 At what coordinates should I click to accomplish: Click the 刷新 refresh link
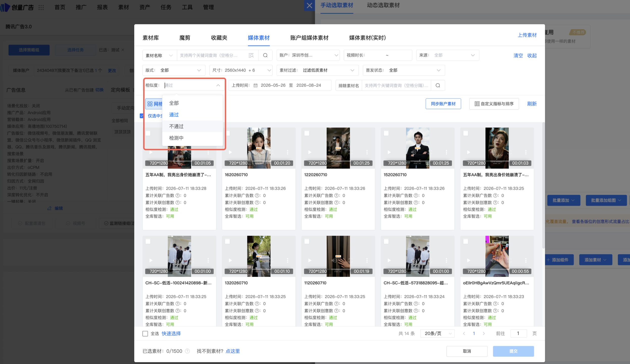tap(532, 104)
